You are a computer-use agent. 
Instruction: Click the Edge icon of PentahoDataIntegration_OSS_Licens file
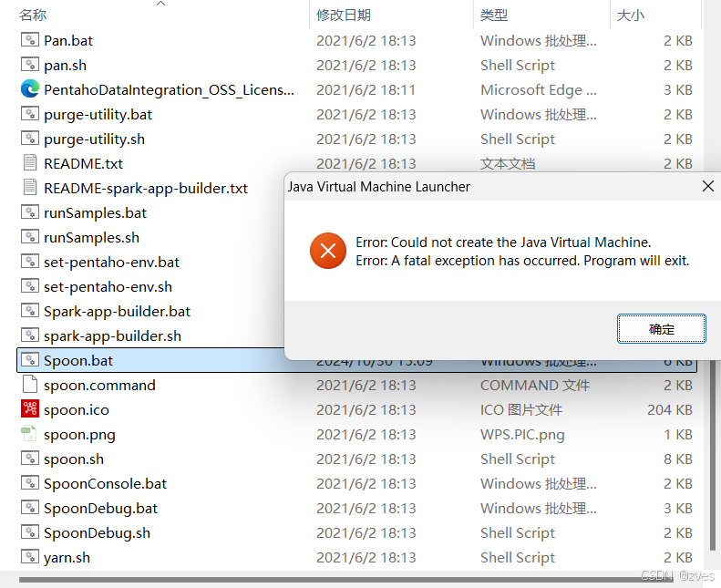[x=30, y=89]
